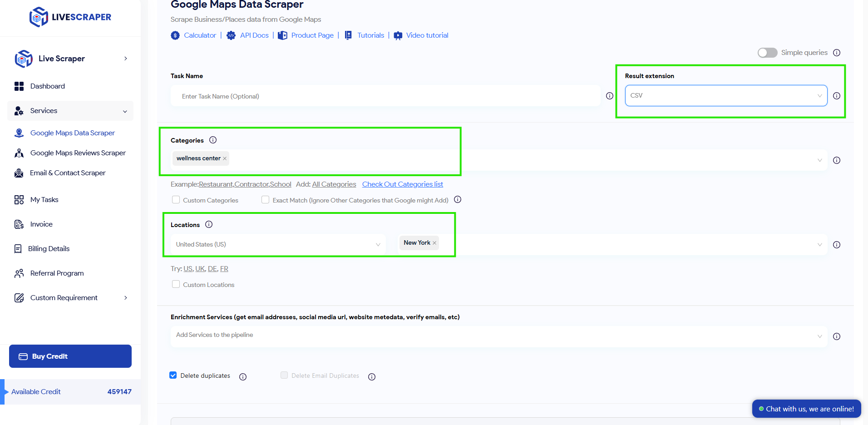
Task: Click info icon beside Delete duplicates
Action: 243,377
